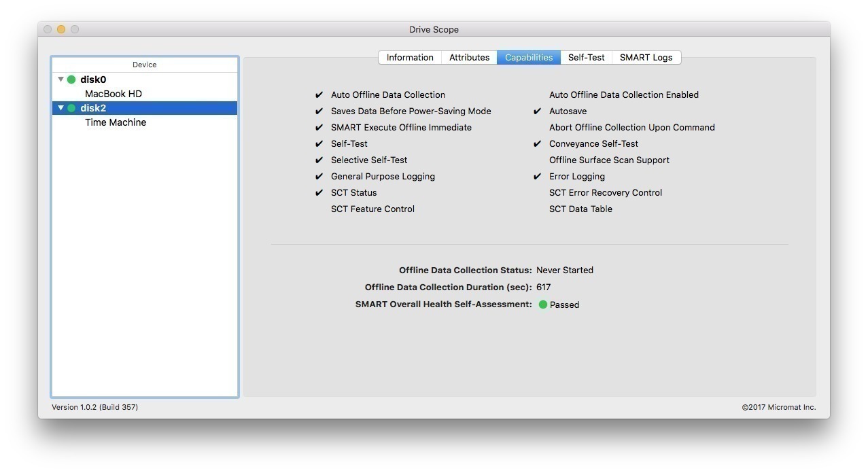868x473 pixels.
Task: Go to the SMART Logs tab
Action: (x=646, y=58)
